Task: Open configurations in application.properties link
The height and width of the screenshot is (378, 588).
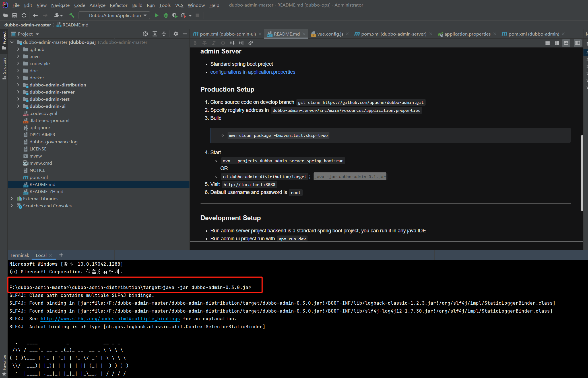Action: [253, 72]
